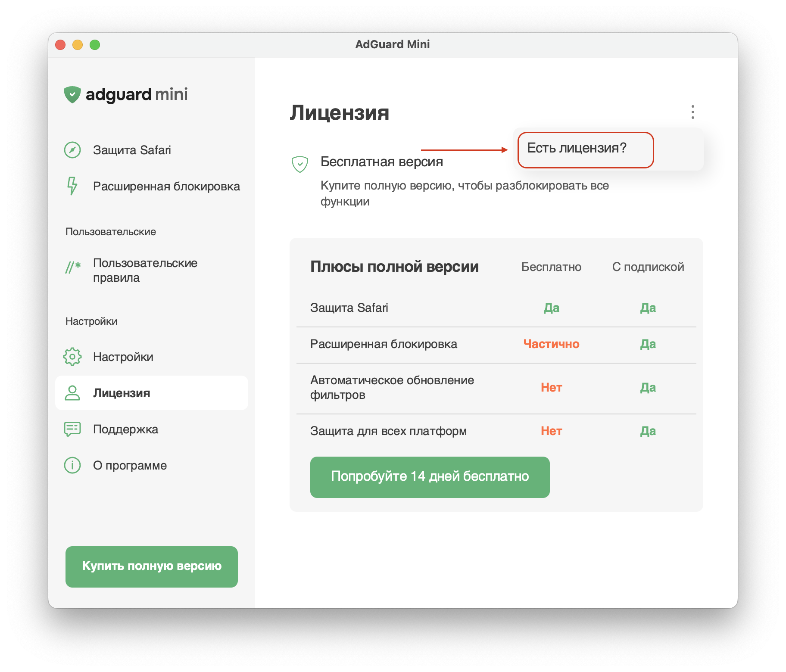Click the About info circle icon
Viewport: 786px width, 672px height.
point(72,465)
